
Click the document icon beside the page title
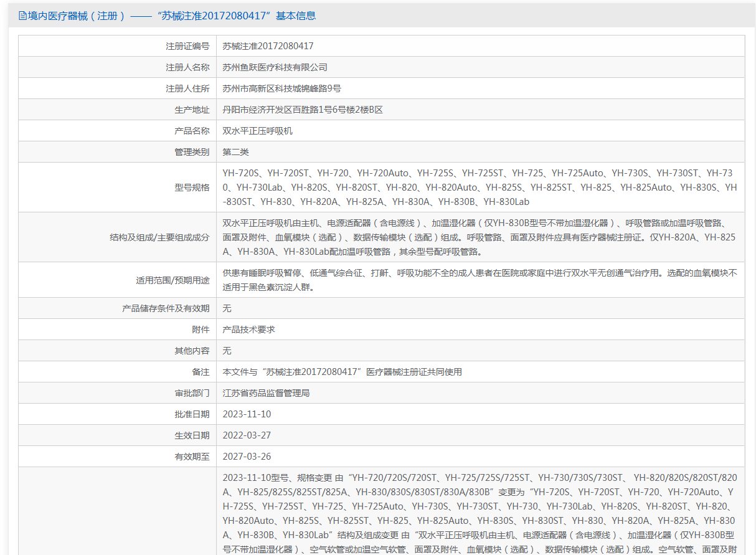click(x=23, y=16)
